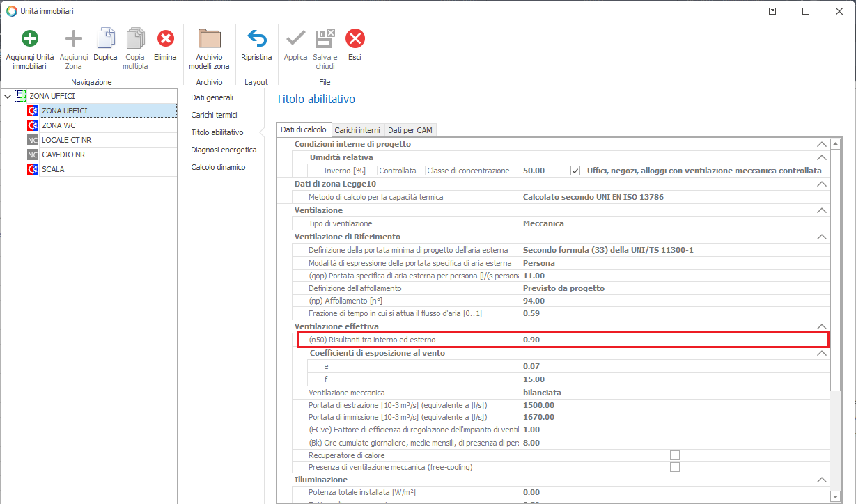The height and width of the screenshot is (504, 856).
Task: Open Archivio modelli zona folder
Action: [x=209, y=38]
